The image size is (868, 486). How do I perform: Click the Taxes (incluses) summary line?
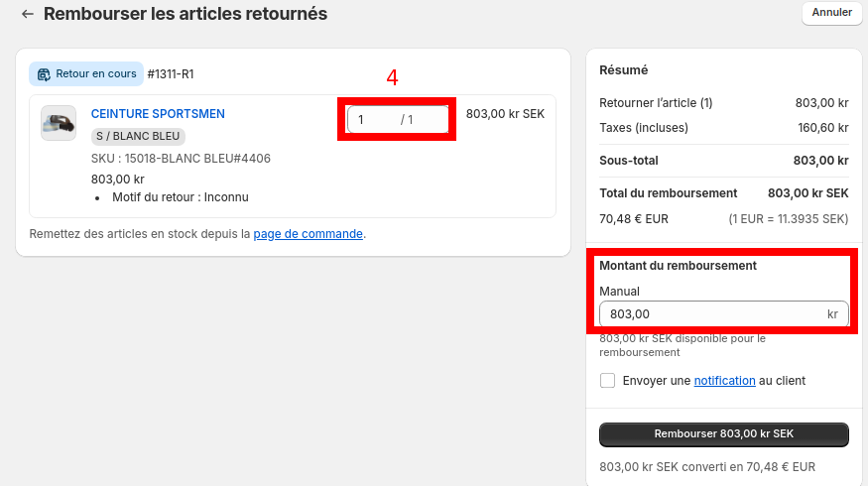coord(644,128)
